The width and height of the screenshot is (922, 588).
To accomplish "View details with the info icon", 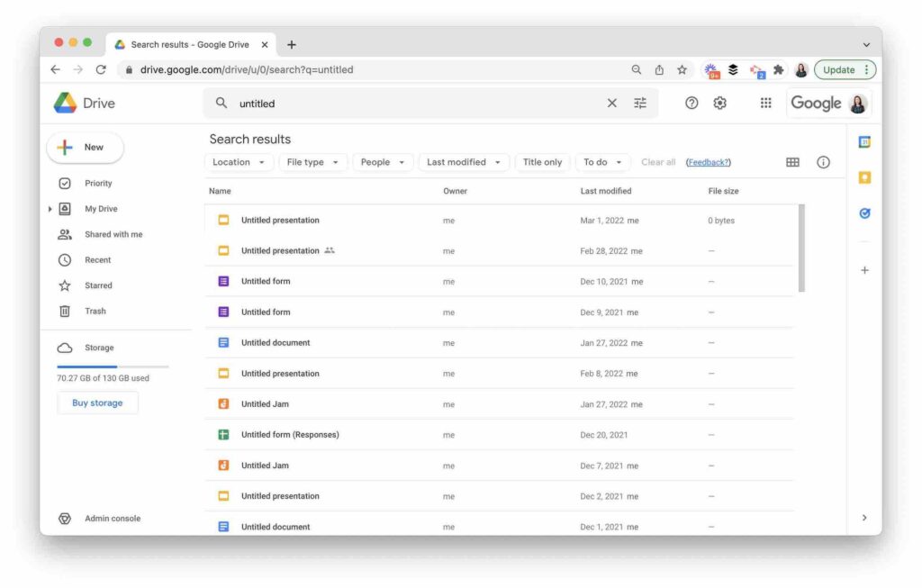I will coord(823,162).
